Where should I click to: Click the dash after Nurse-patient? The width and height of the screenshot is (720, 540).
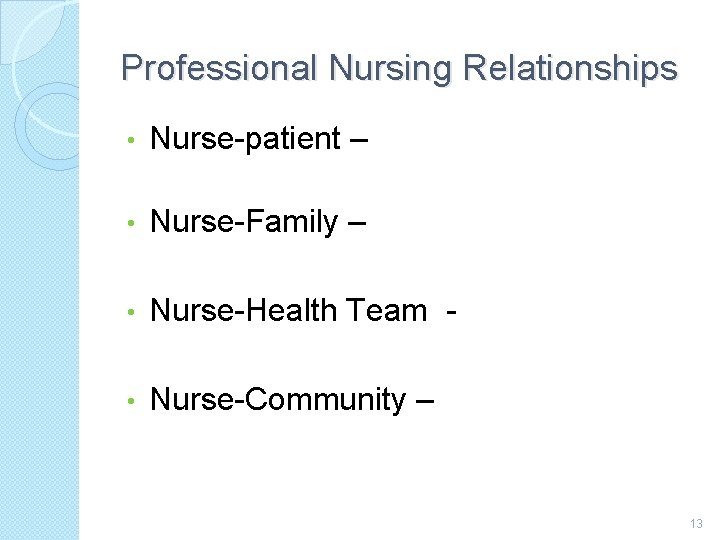click(x=359, y=141)
